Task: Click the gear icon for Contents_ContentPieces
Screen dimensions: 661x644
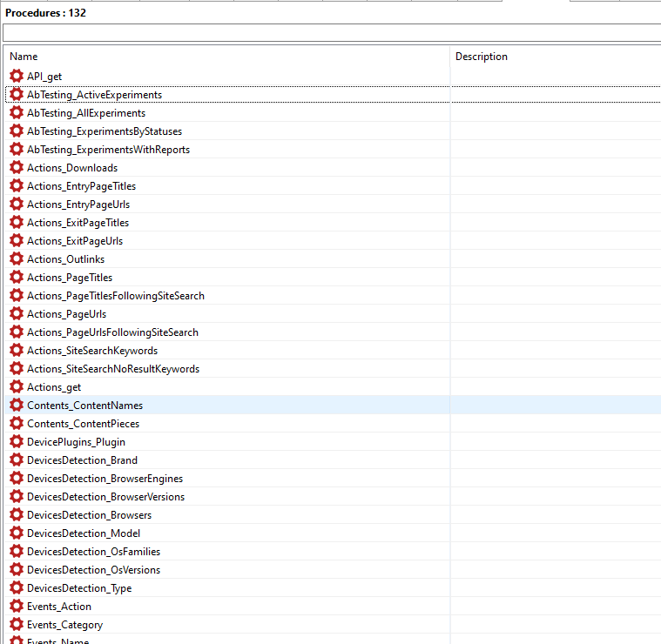Action: point(16,424)
